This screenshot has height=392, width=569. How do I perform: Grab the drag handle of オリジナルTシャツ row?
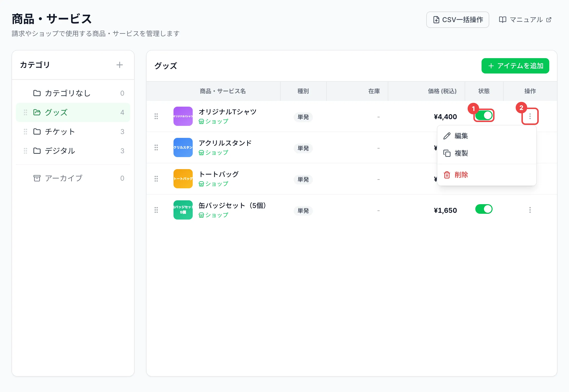[156, 116]
